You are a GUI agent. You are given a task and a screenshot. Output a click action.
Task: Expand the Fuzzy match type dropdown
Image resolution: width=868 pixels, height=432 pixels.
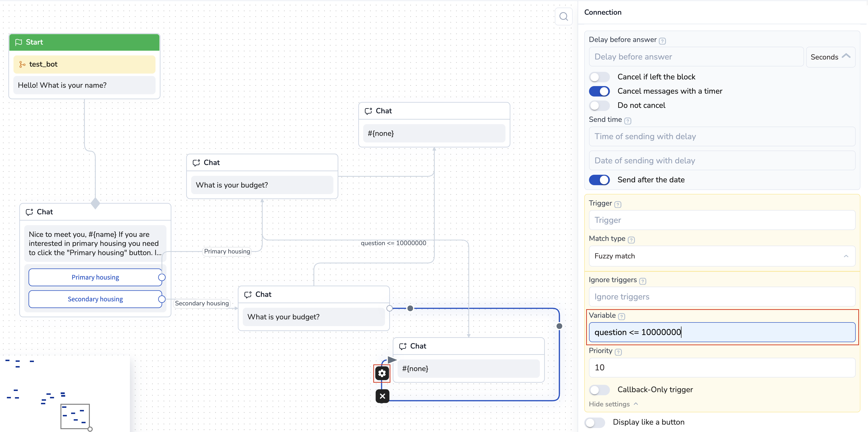point(722,256)
